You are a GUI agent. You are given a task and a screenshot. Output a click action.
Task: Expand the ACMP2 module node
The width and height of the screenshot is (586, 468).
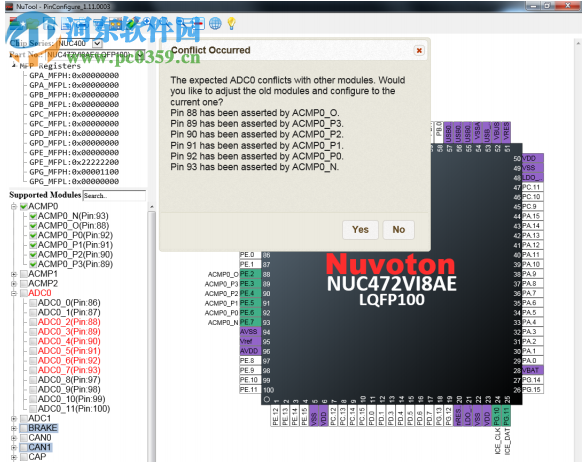click(14, 284)
